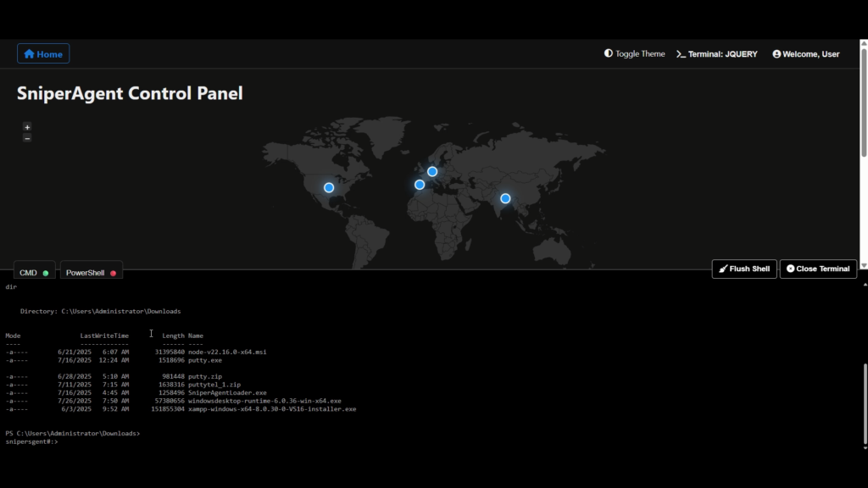Toggle the page theme
The image size is (868, 488).
click(x=634, y=54)
